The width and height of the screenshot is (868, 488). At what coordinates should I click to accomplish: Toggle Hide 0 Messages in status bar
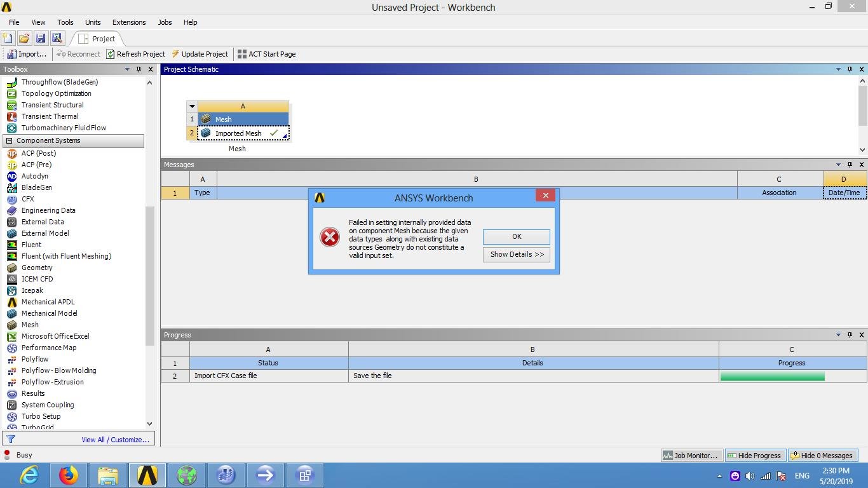click(822, 455)
